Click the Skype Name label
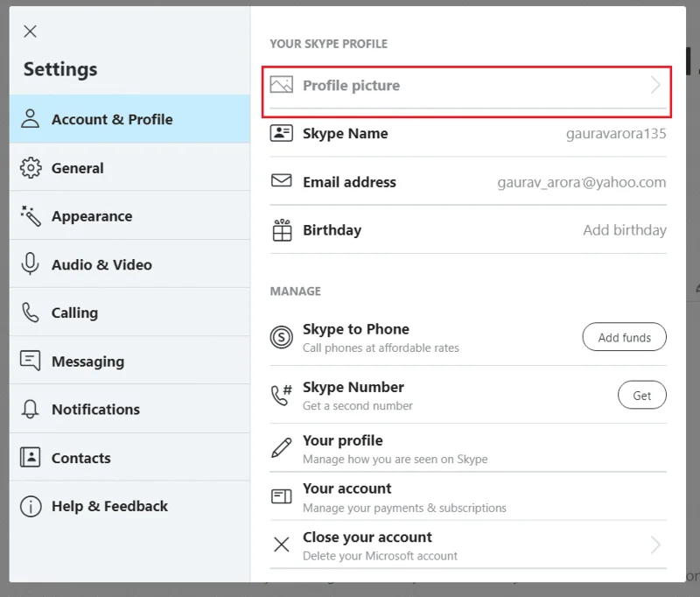The width and height of the screenshot is (700, 597). pyautogui.click(x=346, y=134)
